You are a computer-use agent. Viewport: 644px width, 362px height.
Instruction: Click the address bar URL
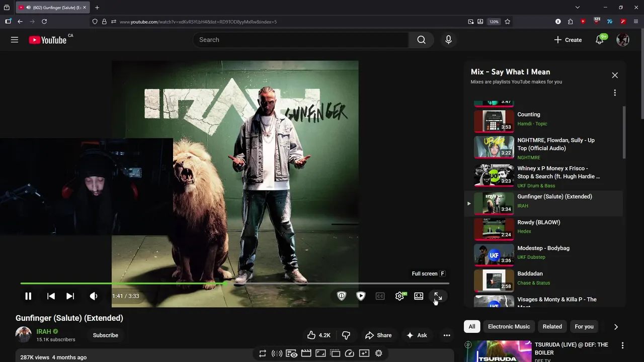[x=198, y=22]
